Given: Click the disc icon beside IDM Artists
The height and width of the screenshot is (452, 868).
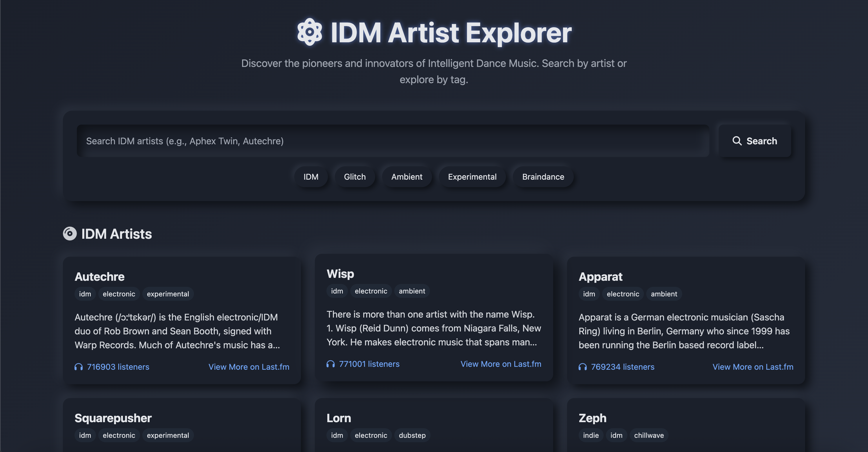Looking at the screenshot, I should 70,234.
